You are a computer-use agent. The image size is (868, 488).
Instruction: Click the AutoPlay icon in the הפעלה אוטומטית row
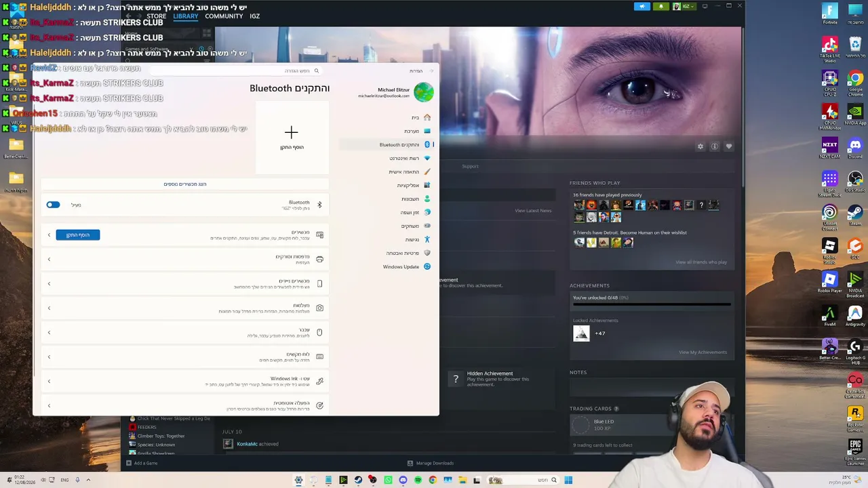pos(319,406)
